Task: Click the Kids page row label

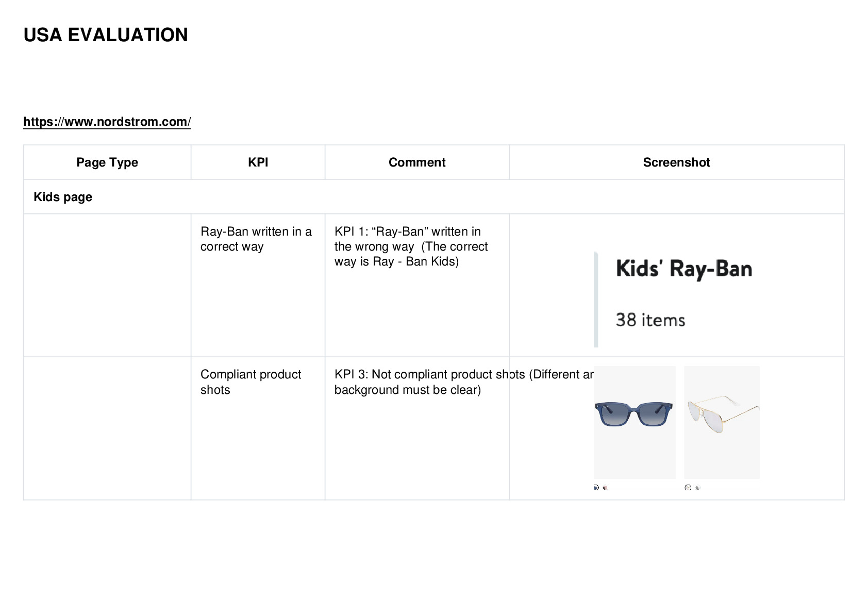Action: [x=63, y=197]
